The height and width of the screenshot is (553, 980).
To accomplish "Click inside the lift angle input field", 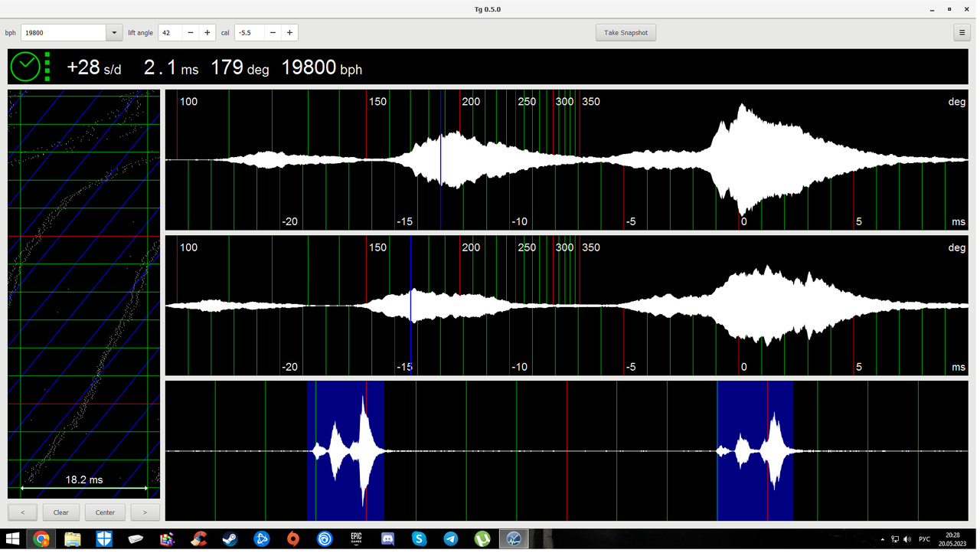I will pos(170,33).
